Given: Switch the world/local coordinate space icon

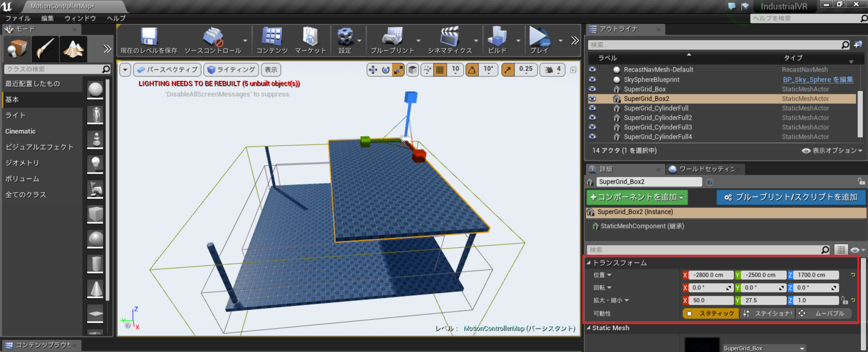Looking at the screenshot, I should [413, 70].
